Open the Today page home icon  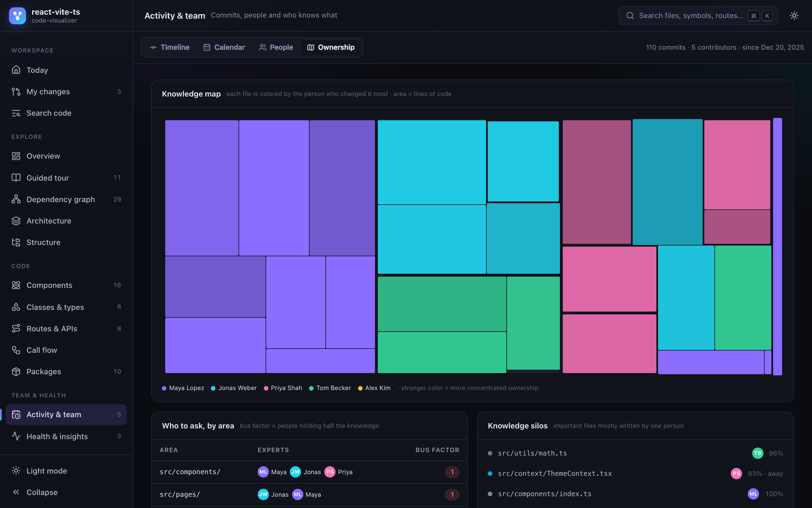coord(16,70)
